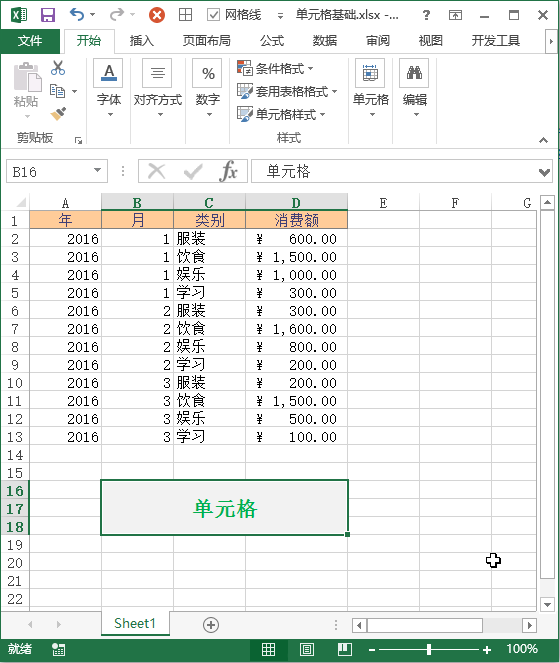Viewport: 560px width, 663px height.
Task: Open ribbon display options icon
Action: coord(455,16)
